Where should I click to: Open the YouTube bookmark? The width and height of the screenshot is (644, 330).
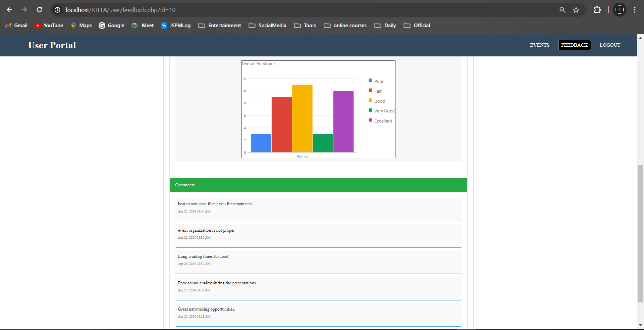pos(49,26)
